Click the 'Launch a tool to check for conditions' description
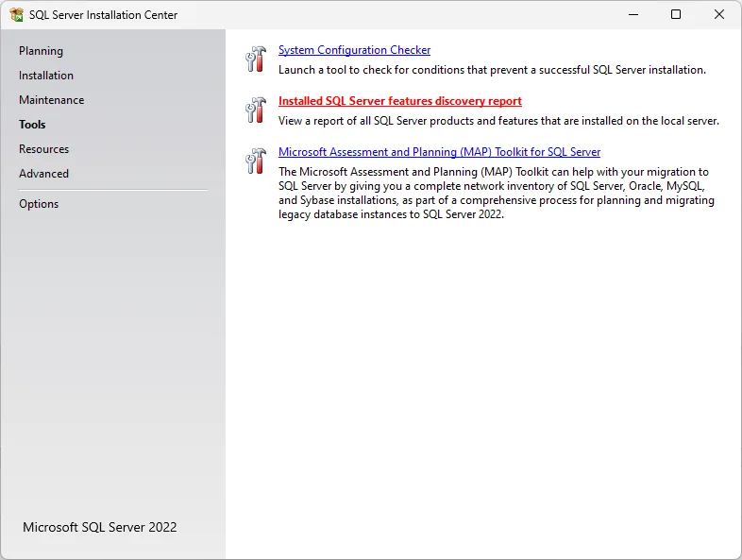 tap(492, 70)
